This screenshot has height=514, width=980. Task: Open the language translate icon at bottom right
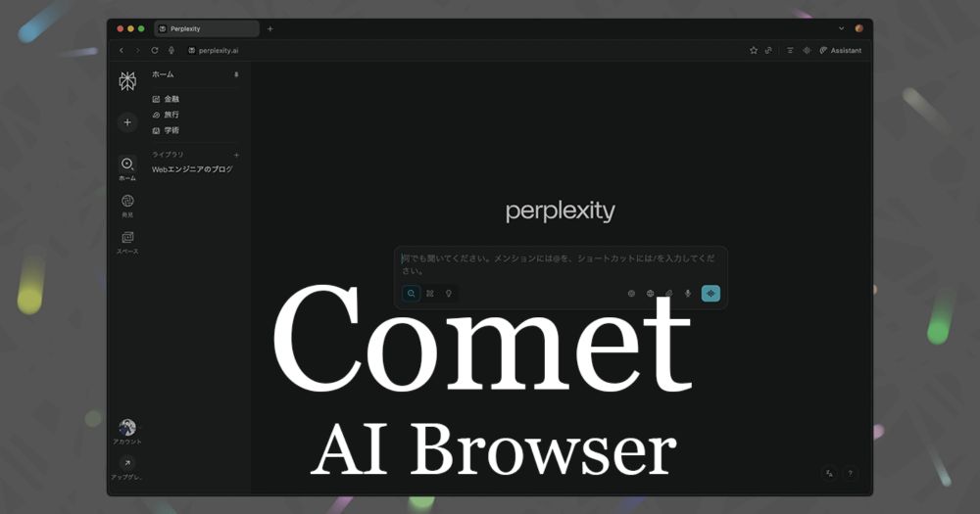829,474
